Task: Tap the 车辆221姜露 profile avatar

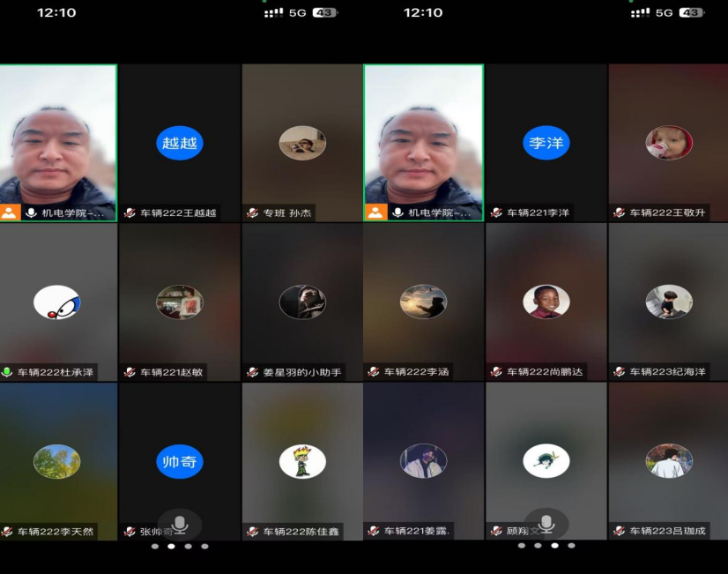Action: point(423,461)
